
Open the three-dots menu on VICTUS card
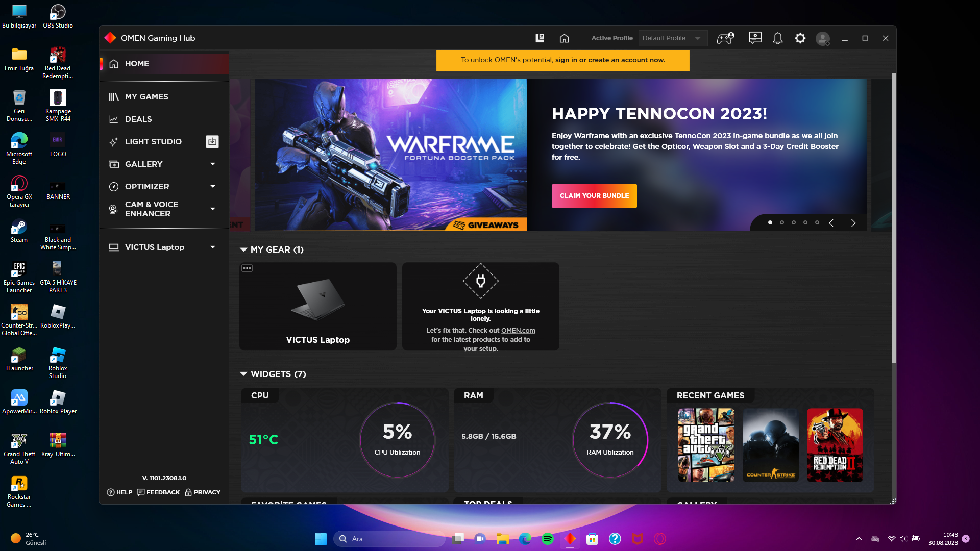click(247, 268)
